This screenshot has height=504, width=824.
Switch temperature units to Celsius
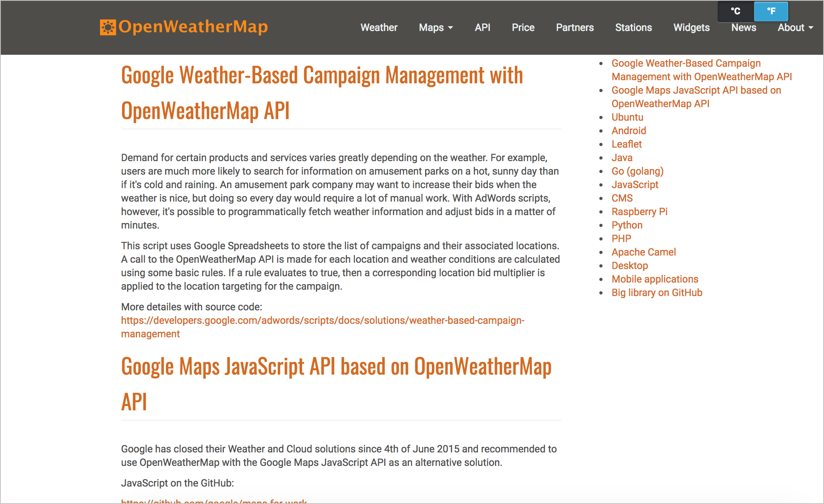click(x=736, y=11)
